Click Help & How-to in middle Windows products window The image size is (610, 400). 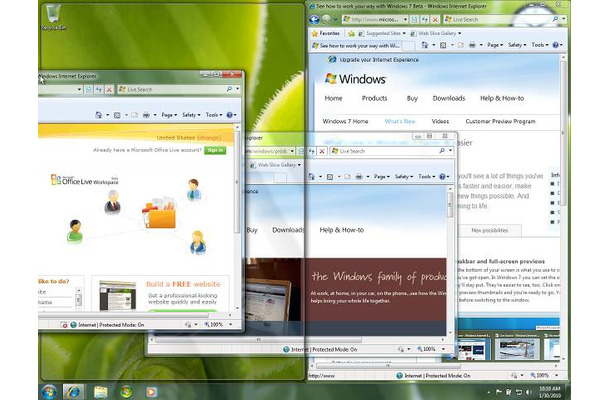pyautogui.click(x=342, y=230)
